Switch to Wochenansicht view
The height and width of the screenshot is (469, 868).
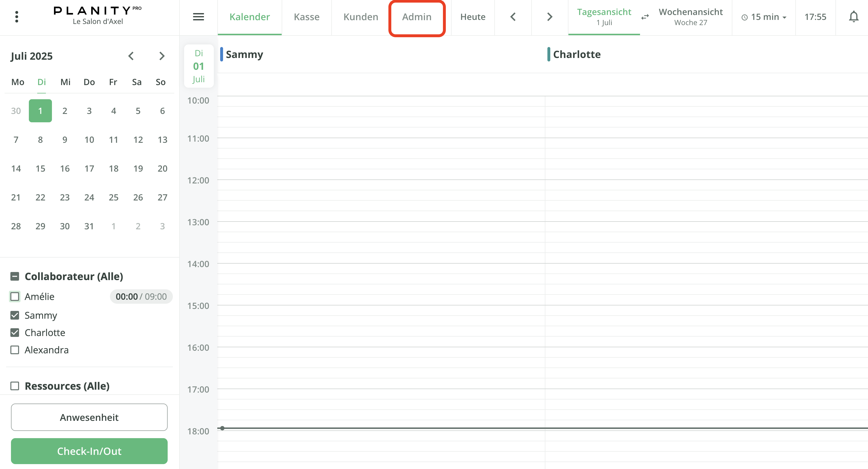pyautogui.click(x=691, y=17)
